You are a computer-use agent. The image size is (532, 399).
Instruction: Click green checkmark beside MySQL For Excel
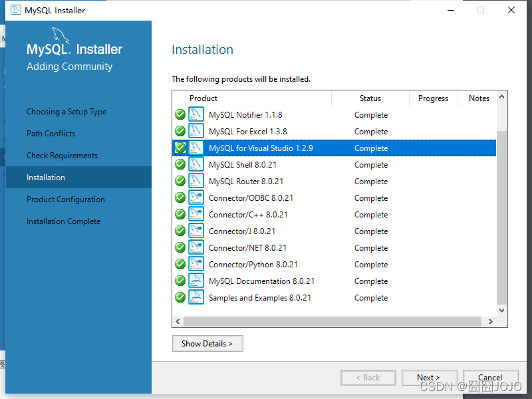180,131
